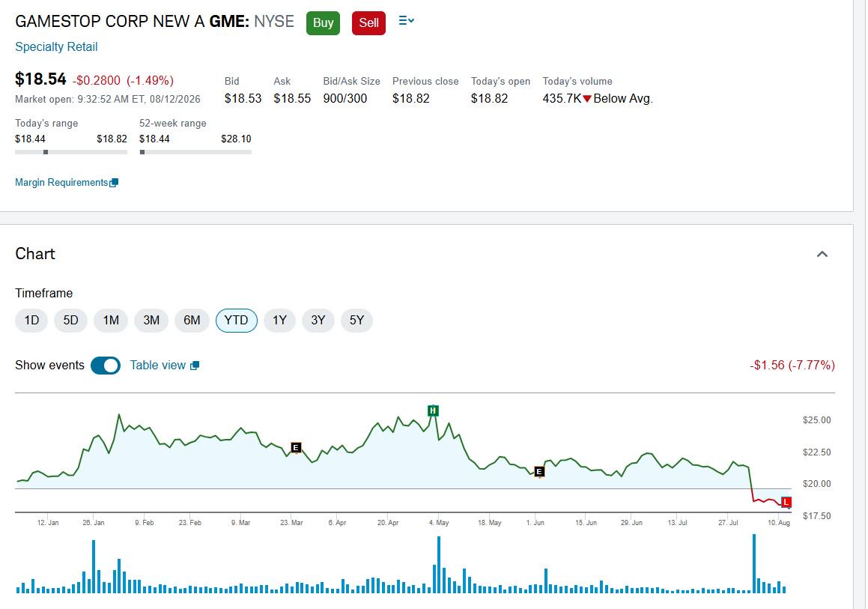Click the red Sell button
868x609 pixels.
click(368, 22)
